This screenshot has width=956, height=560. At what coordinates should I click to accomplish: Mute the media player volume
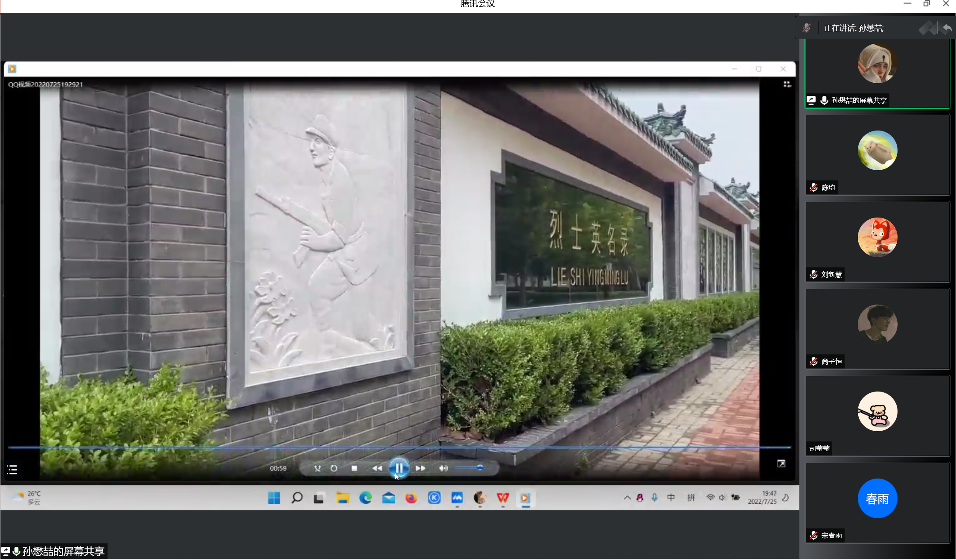point(443,468)
